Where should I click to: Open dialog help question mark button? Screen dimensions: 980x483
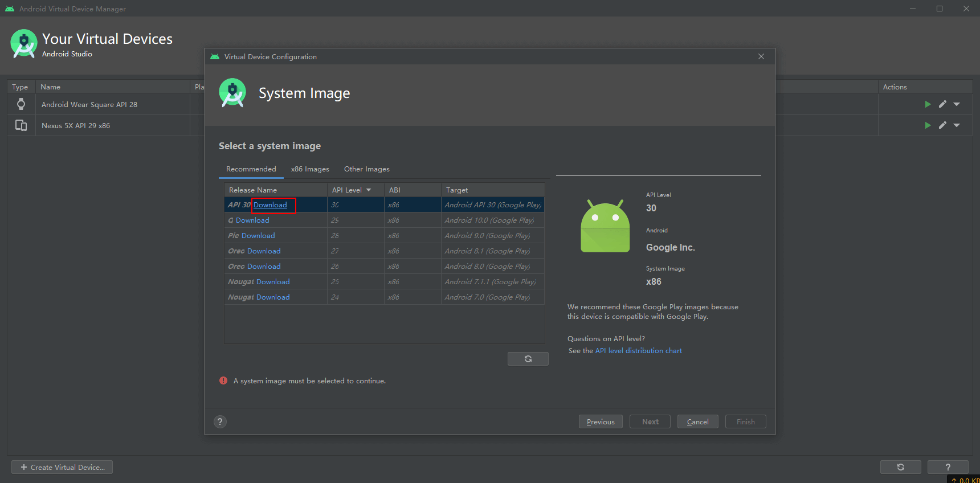(220, 421)
